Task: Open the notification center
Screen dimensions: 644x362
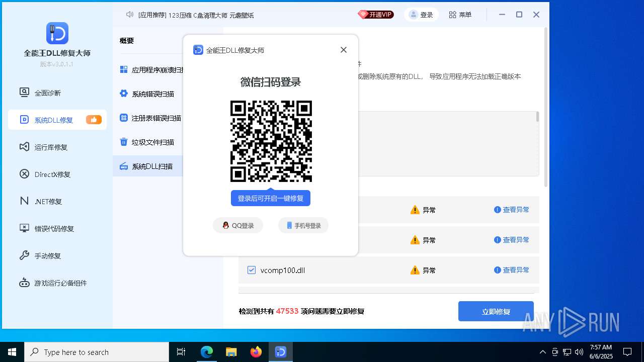Action: [627, 352]
